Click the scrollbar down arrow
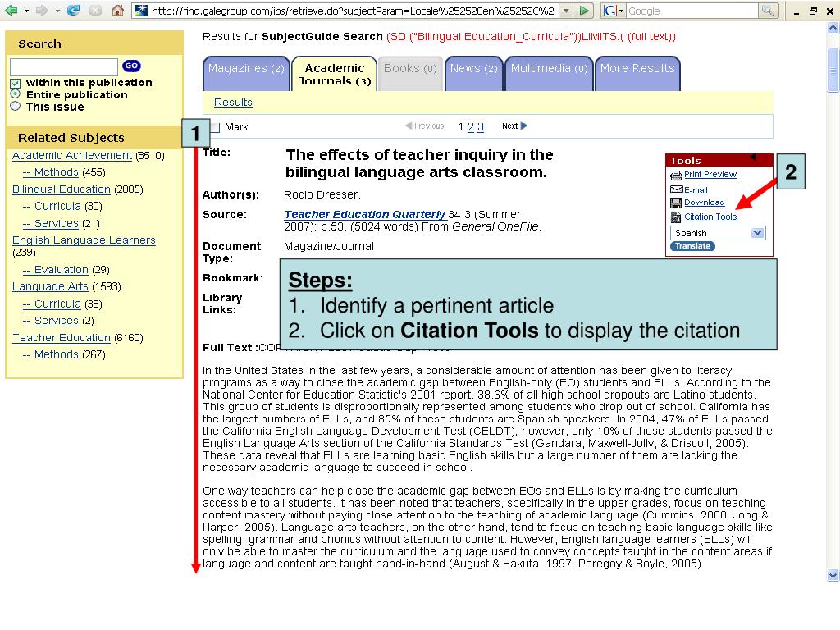 [833, 575]
